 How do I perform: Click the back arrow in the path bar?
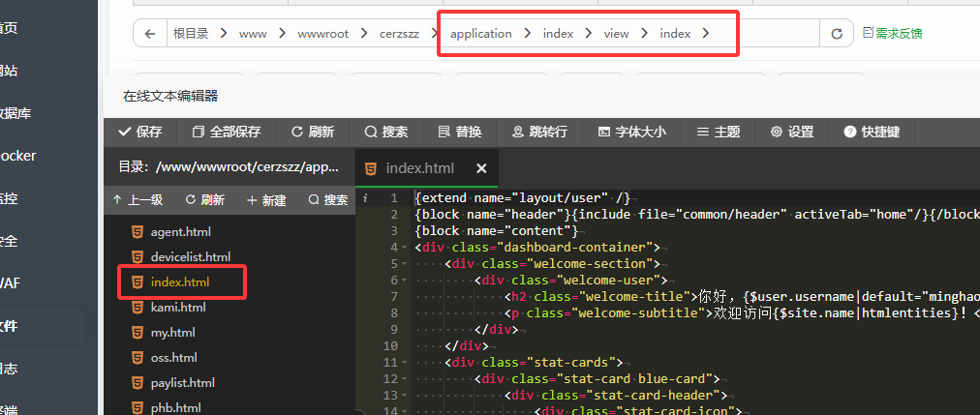coord(150,34)
